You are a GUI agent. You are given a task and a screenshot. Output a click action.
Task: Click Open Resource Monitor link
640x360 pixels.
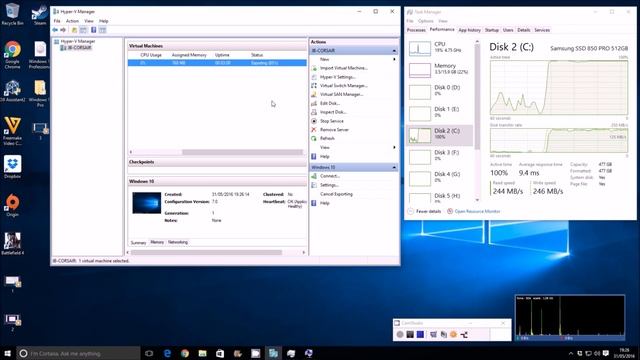477,211
